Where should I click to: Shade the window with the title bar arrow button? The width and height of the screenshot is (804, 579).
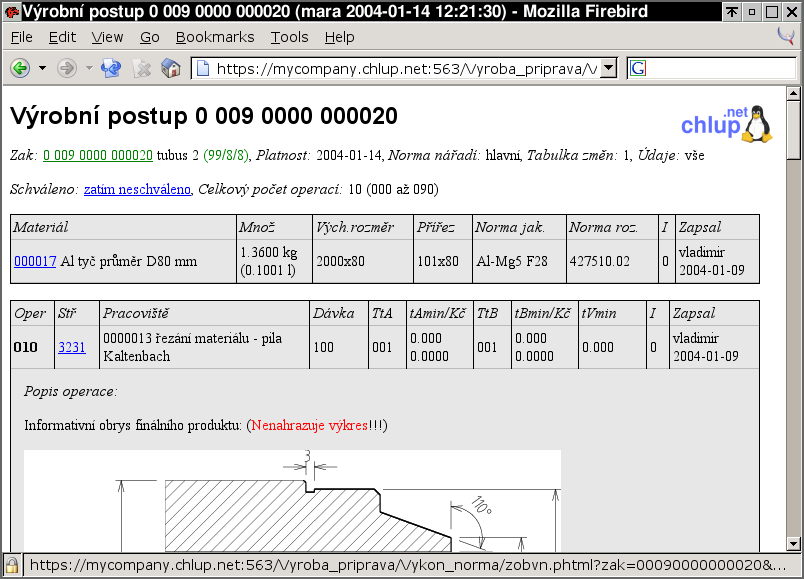tap(732, 11)
